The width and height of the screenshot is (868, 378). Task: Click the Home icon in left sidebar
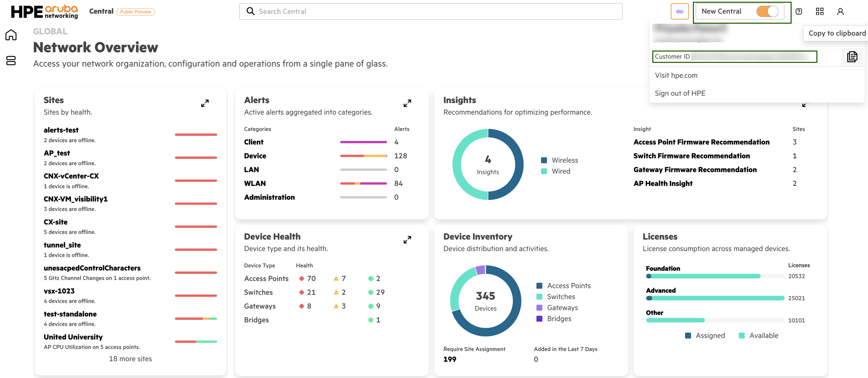pos(11,35)
